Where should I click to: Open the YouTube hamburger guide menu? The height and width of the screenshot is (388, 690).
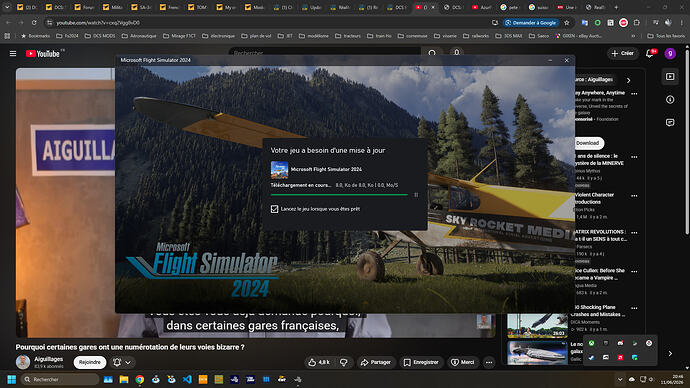point(13,54)
